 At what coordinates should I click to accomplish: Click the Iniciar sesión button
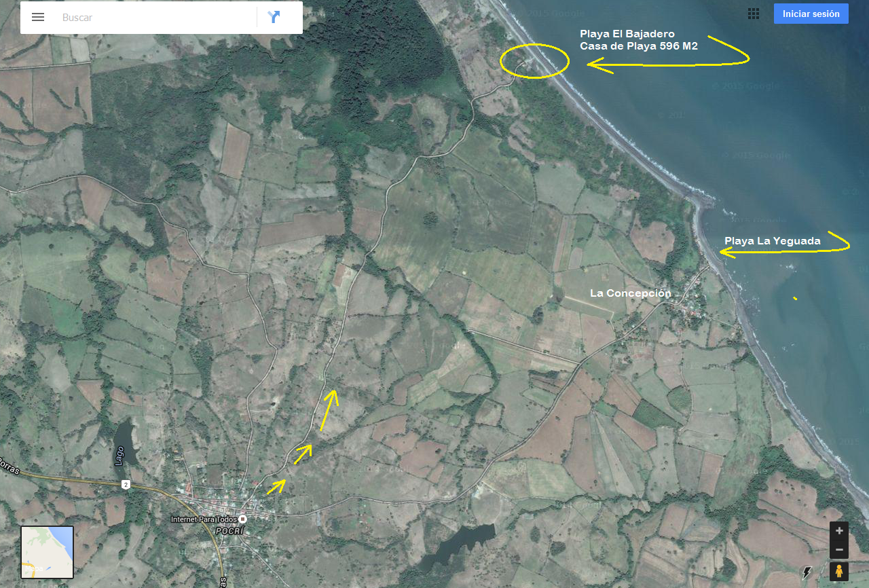coord(811,14)
